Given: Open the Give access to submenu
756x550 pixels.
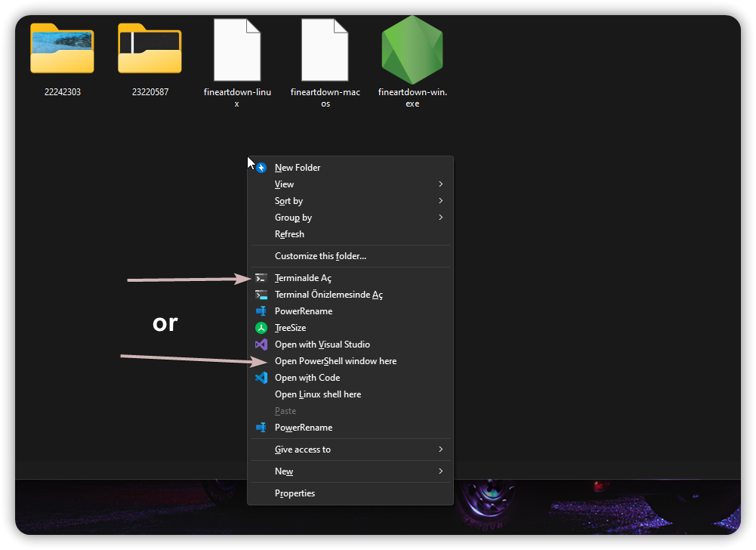Looking at the screenshot, I should pos(303,450).
